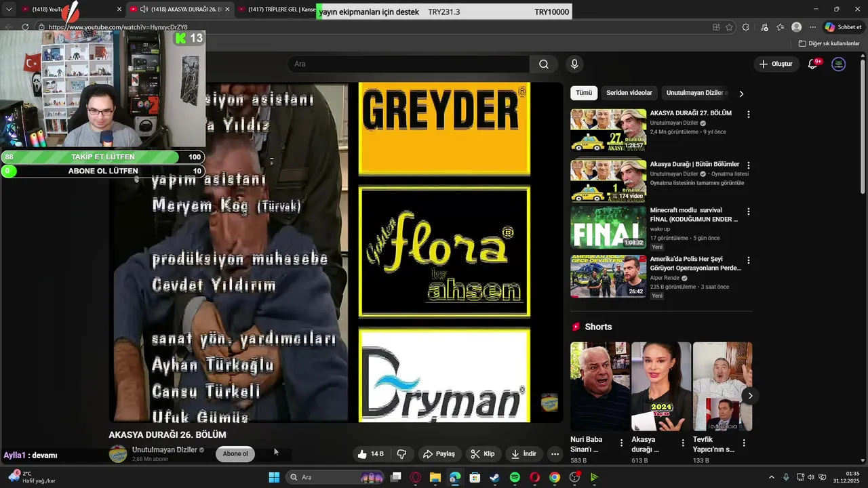Click the Abone ol subscribe button
This screenshot has width=868, height=488.
(x=235, y=454)
